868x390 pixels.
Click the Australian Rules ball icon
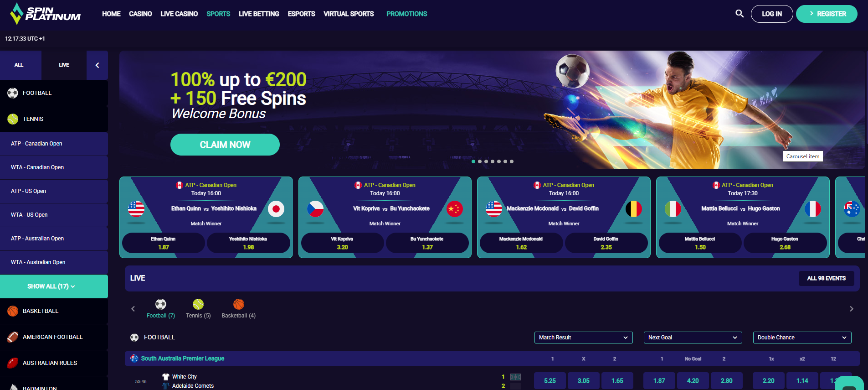pos(13,363)
